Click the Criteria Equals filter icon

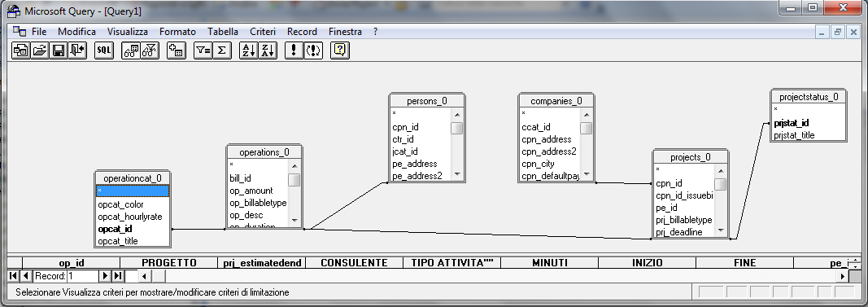(203, 50)
